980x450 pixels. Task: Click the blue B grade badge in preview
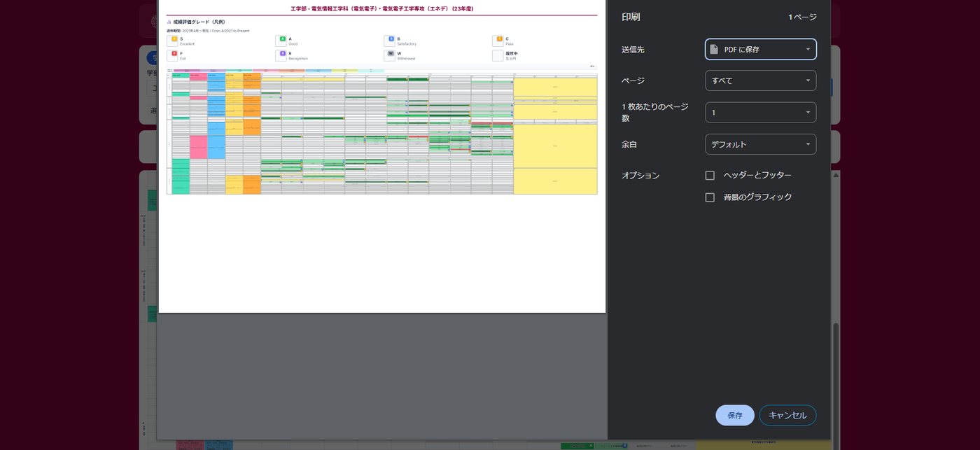pos(391,39)
